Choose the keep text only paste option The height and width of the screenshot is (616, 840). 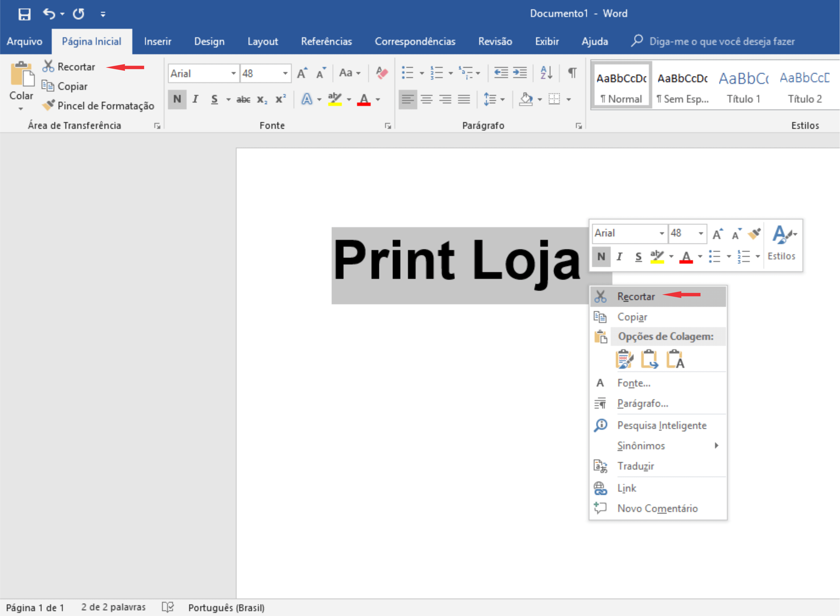(x=676, y=359)
